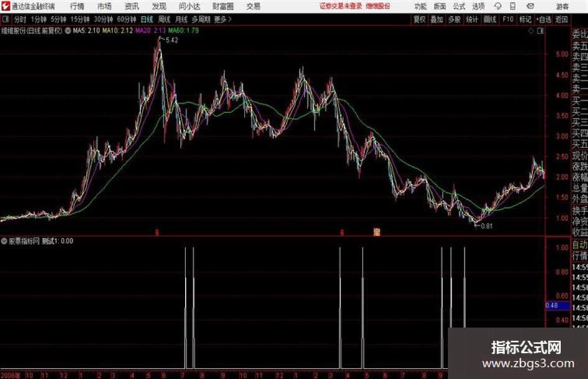
Task: Switch to 15分钟 period
Action: (x=80, y=19)
